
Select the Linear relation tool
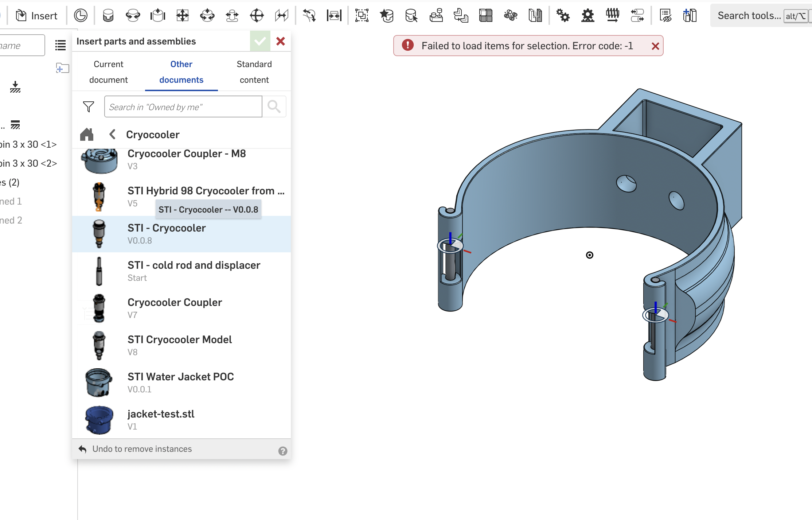[x=637, y=16]
